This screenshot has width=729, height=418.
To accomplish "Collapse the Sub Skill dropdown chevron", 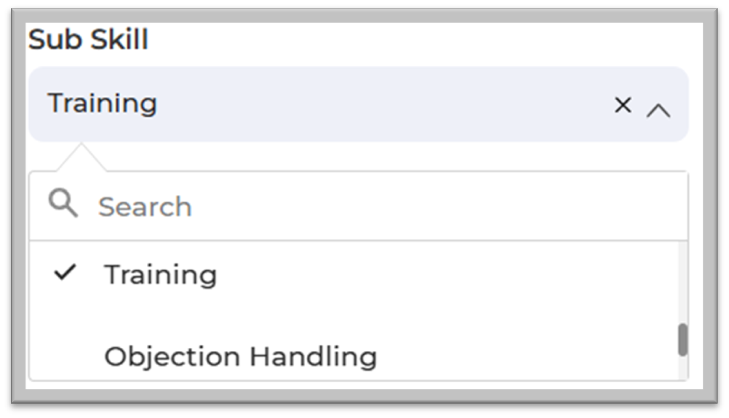I will click(658, 110).
